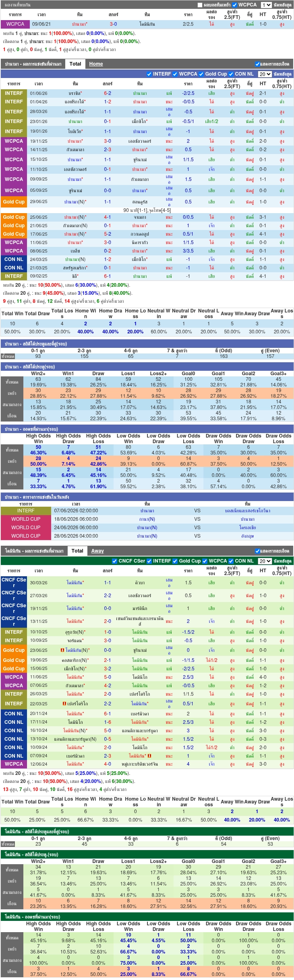Open 6-1 score of 09/02/25 ชิลี match
Image resolution: width=294 pixels, height=980 pixels.
(108, 276)
